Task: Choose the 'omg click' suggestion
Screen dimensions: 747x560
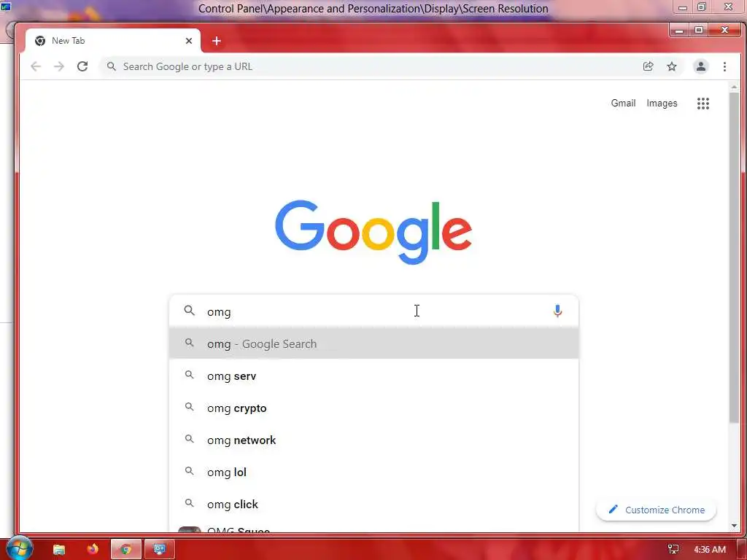Action: pos(374,504)
